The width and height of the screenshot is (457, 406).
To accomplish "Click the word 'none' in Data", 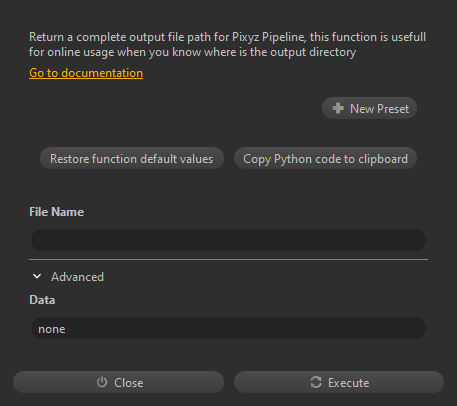I will 52,329.
